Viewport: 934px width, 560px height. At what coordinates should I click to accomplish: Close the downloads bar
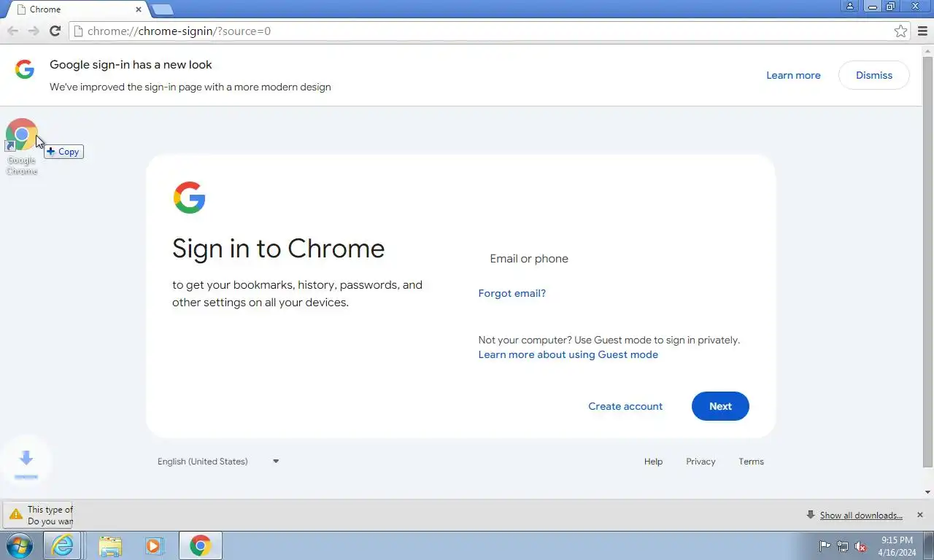pyautogui.click(x=919, y=515)
